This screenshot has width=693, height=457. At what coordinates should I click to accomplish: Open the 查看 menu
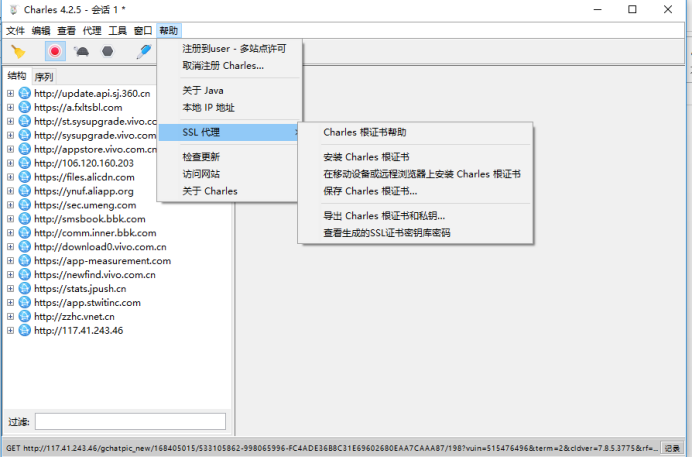click(67, 30)
